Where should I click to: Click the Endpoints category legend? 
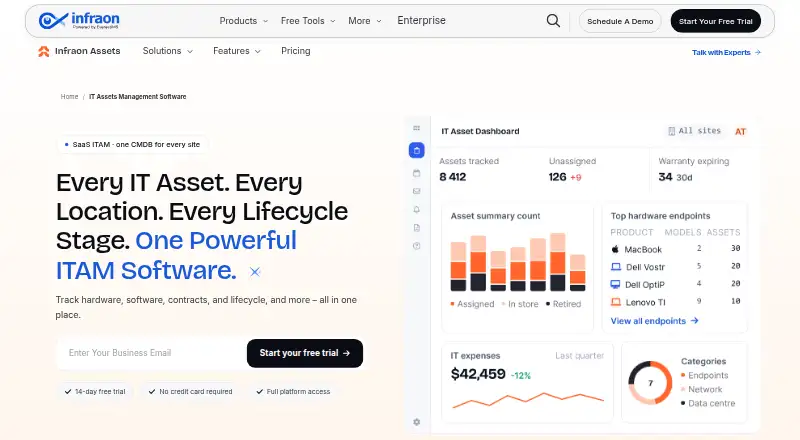(705, 375)
